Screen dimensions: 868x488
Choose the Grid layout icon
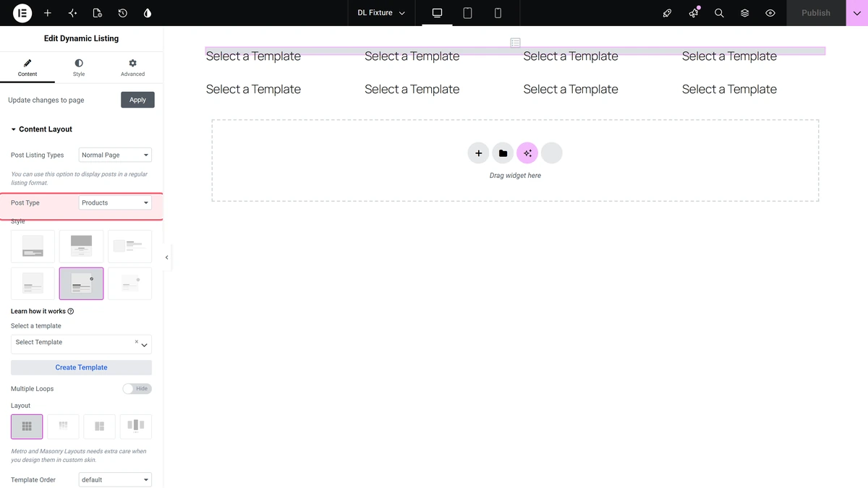[x=27, y=427]
